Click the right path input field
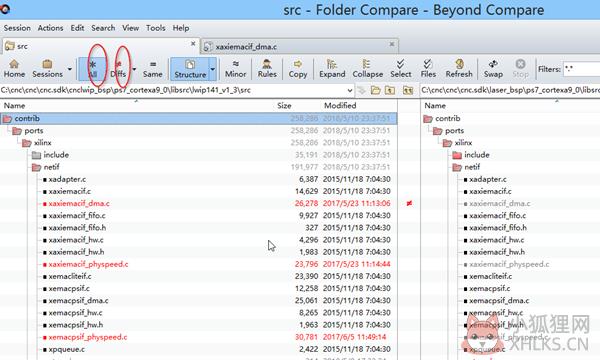The height and width of the screenshot is (360, 600). tap(510, 90)
